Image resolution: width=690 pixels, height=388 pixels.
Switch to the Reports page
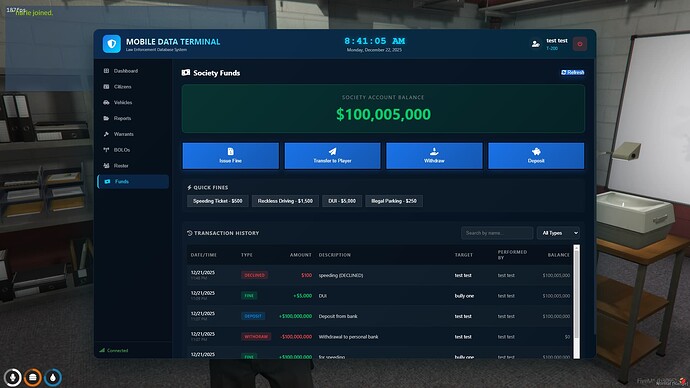133,118
